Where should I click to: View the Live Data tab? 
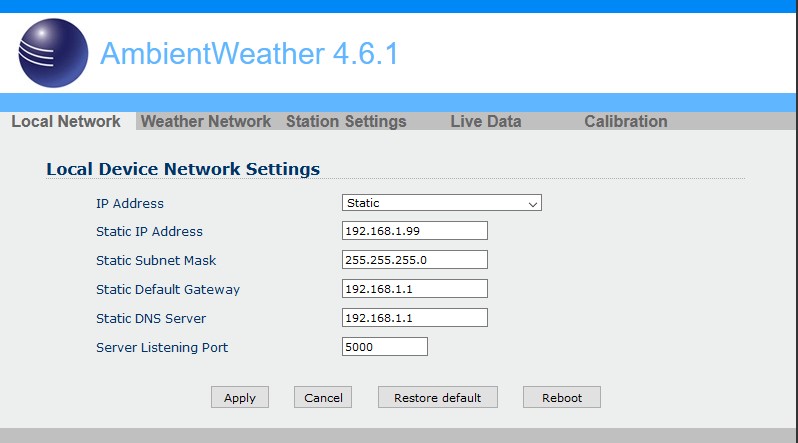click(486, 121)
